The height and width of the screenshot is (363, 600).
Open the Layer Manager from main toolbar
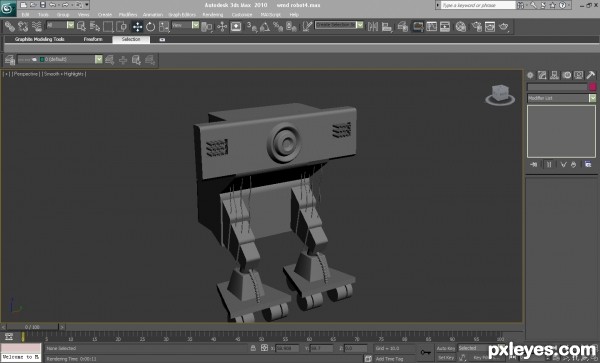coord(402,26)
